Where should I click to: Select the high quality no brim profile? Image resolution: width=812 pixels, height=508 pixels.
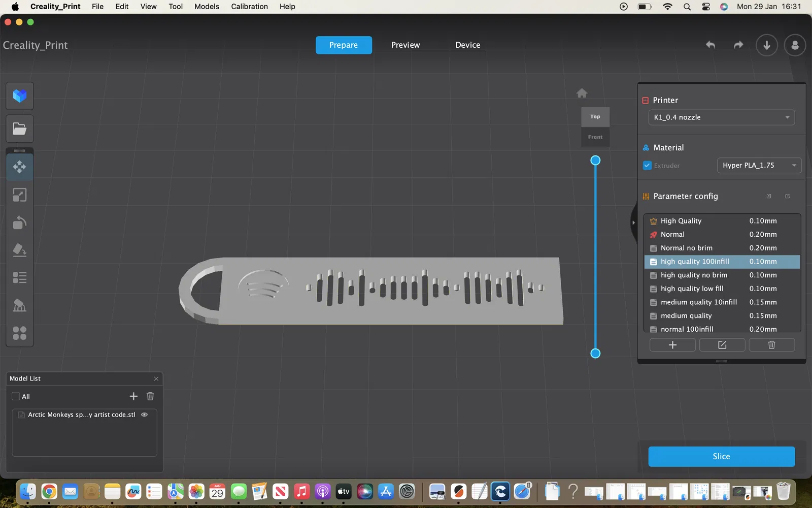[x=722, y=275]
